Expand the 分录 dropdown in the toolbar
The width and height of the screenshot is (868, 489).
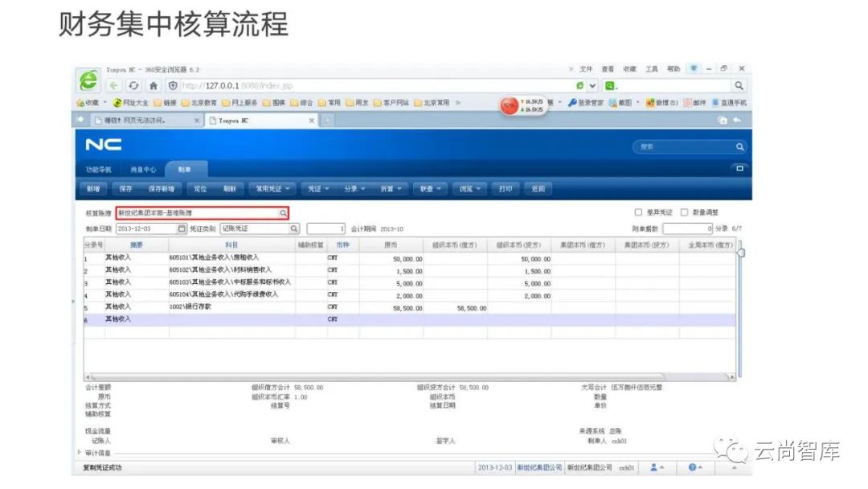(x=354, y=189)
